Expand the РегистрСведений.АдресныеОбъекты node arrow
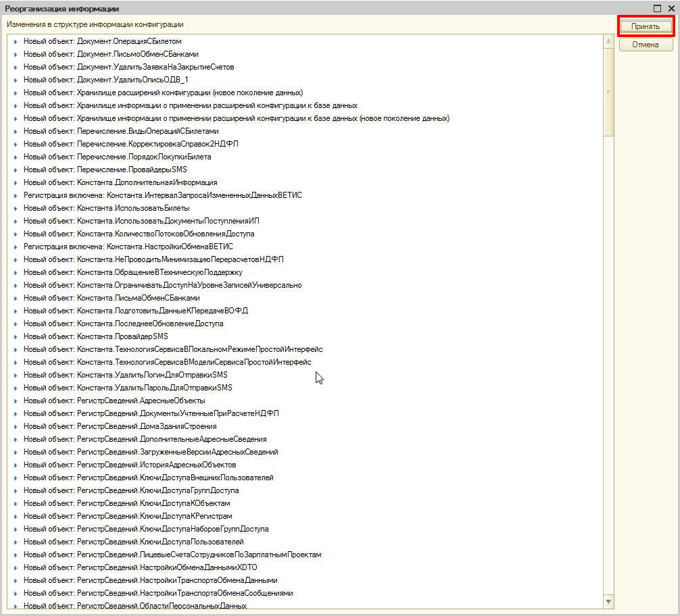Viewport: 680px width, 616px height. (16, 401)
